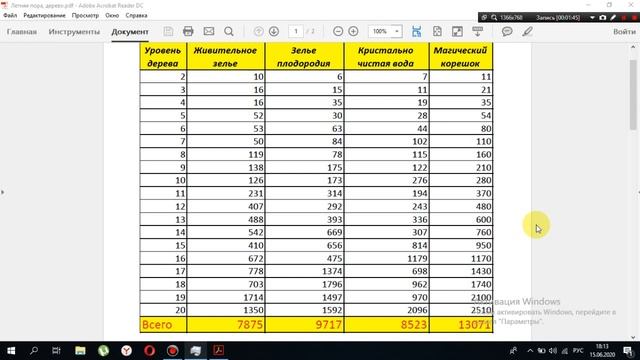Take a screenshot with recorder camera icon
The height and width of the screenshot is (360, 640).
click(x=603, y=18)
